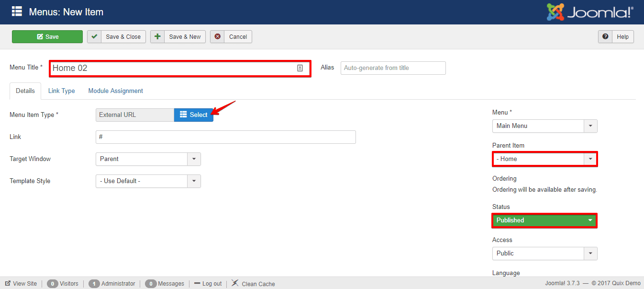Open the Template Style dropdown
This screenshot has height=289, width=644.
[193, 181]
